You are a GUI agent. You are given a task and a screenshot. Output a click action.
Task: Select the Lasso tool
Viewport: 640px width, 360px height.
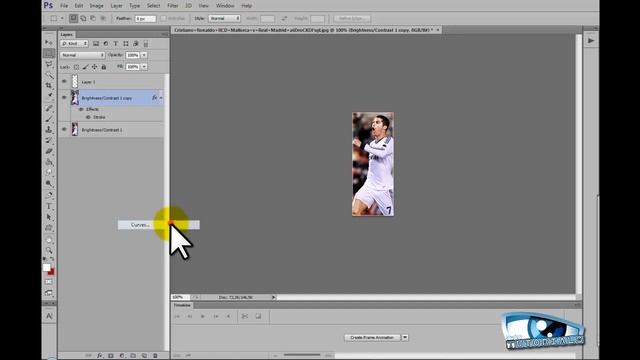click(49, 64)
